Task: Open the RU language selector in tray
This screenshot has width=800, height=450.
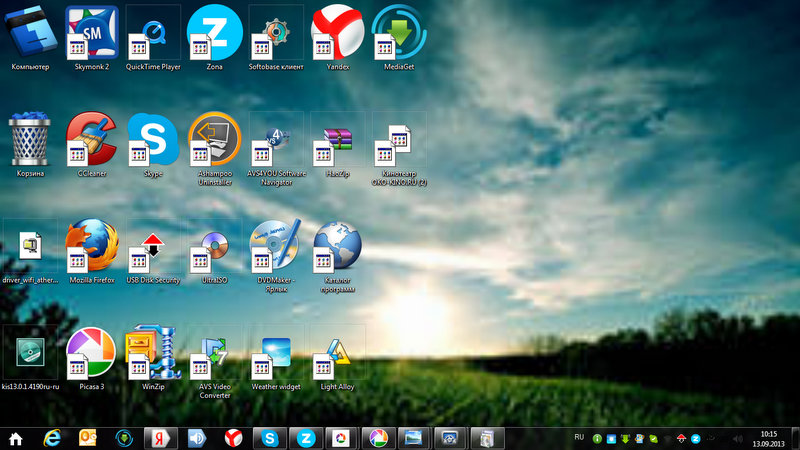Action: click(x=579, y=438)
